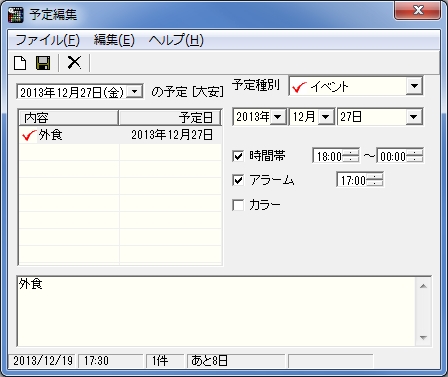Open the 予定種別 イベント dropdown
The image size is (448, 377).
coord(414,86)
